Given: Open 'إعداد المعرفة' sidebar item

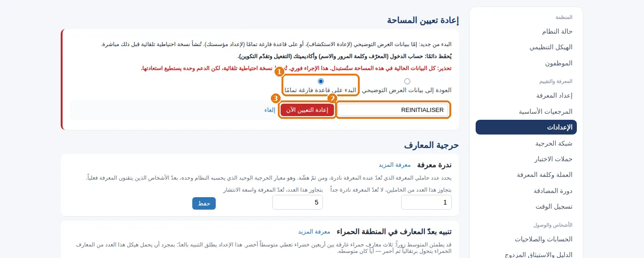Looking at the screenshot, I should click(x=526, y=95).
